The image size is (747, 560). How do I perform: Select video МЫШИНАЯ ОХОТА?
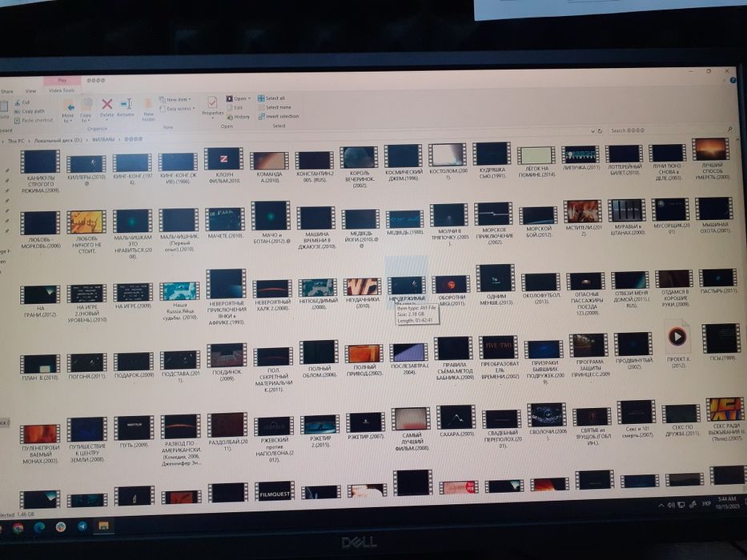coord(714,216)
